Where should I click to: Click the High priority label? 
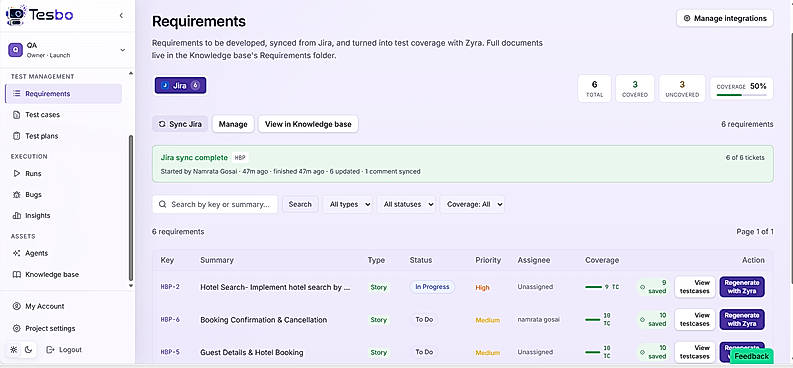click(x=482, y=288)
